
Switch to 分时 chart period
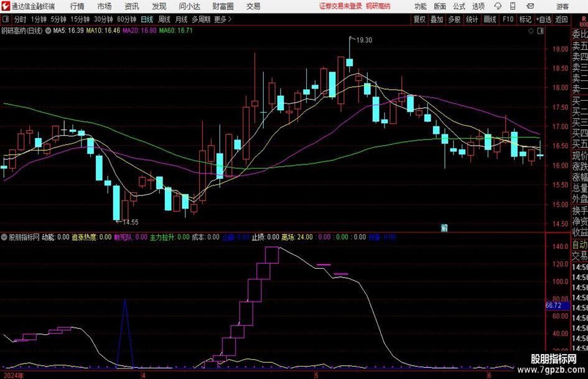coord(20,19)
